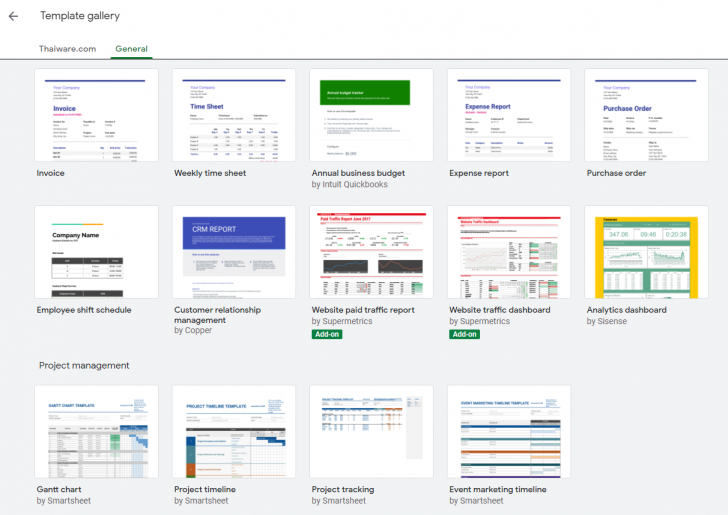Open the Gantt chart template thumbnail

pos(96,431)
